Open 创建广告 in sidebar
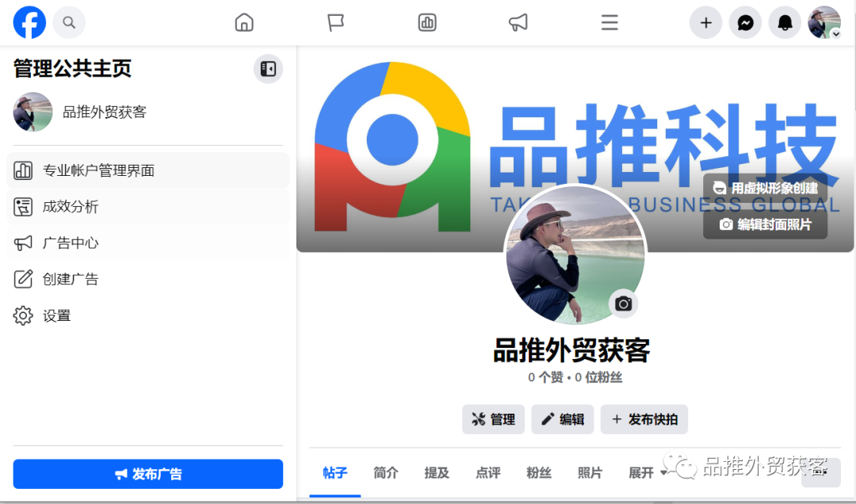This screenshot has height=504, width=856. 147,279
